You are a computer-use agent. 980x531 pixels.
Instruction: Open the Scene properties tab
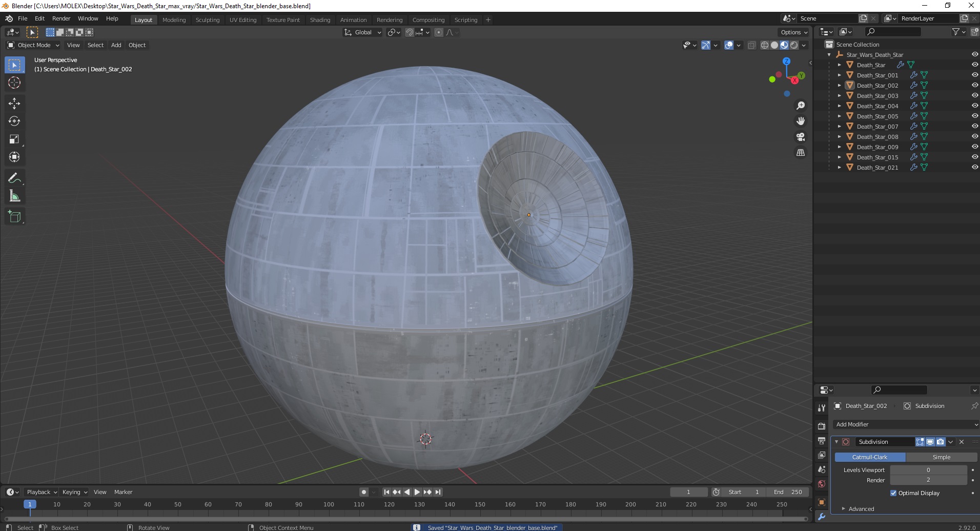[x=822, y=469]
